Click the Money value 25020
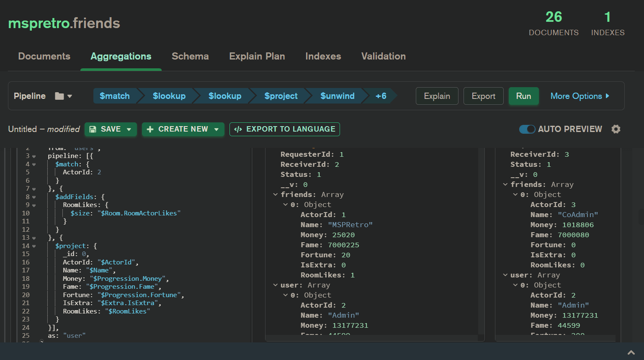Screen dimensions: 644x360 pyautogui.click(x=343, y=235)
